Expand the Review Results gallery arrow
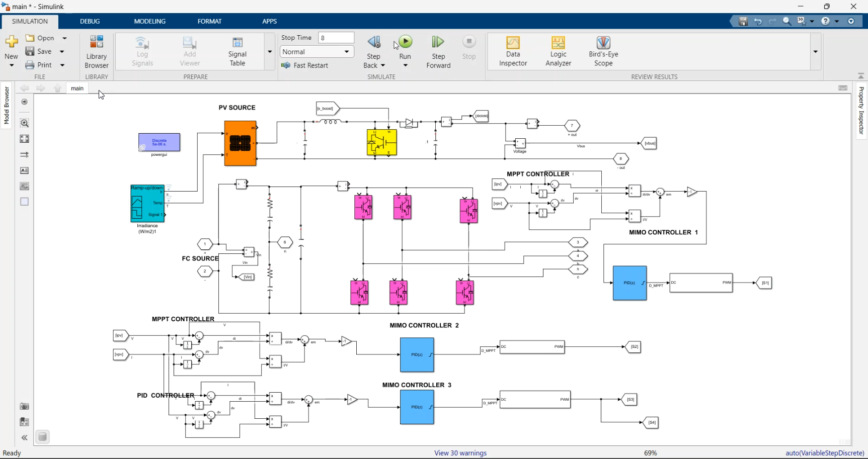 pos(815,51)
